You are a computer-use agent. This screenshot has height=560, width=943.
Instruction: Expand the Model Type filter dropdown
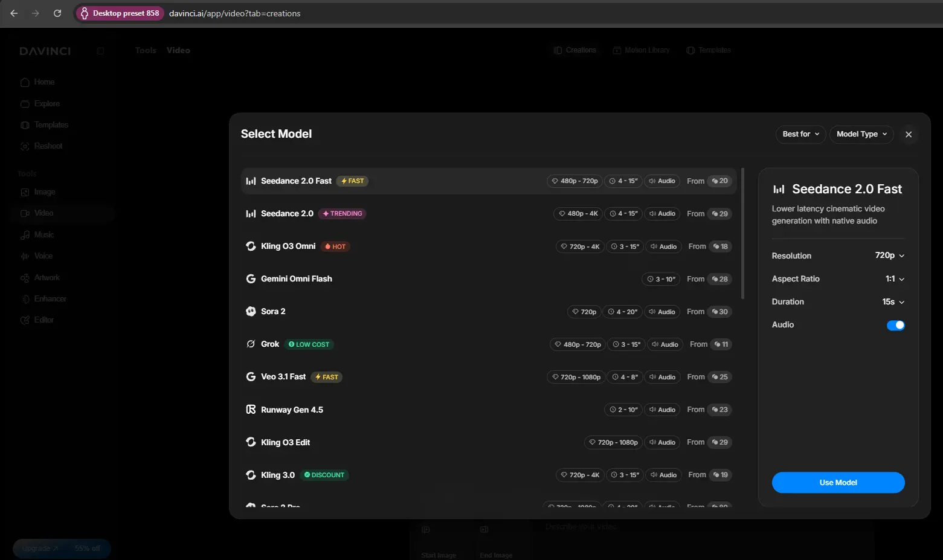click(861, 134)
